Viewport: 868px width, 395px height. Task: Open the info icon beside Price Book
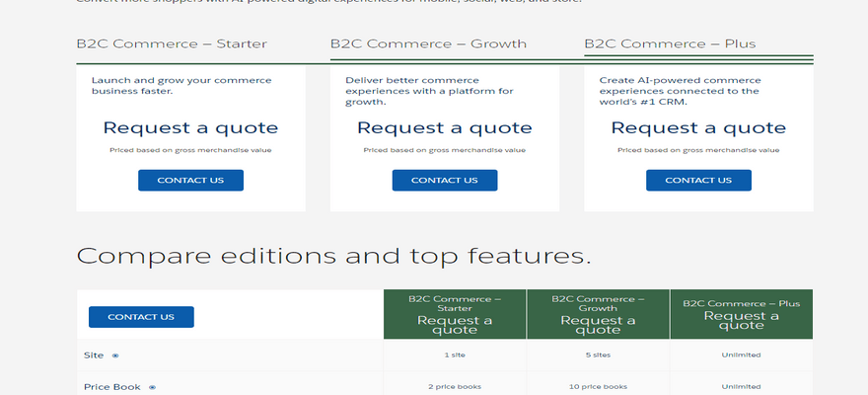pyautogui.click(x=152, y=388)
